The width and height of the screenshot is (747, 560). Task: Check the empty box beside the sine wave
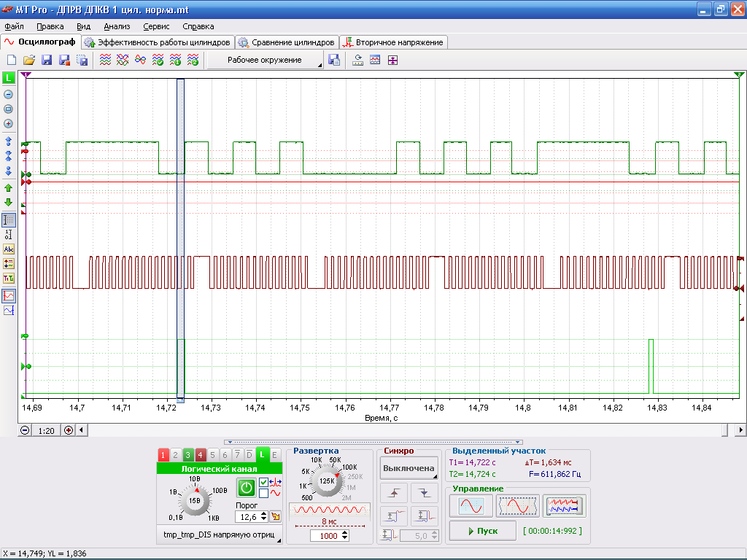264,494
